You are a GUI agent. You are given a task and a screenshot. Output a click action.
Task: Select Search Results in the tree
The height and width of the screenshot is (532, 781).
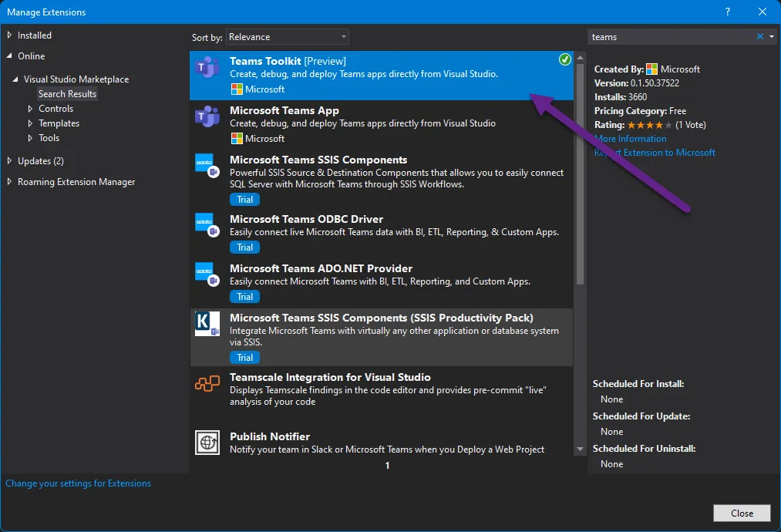tap(68, 94)
